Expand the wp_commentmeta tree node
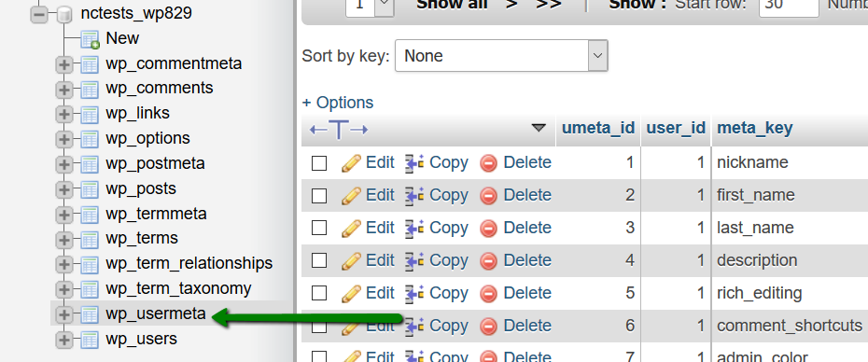 click(64, 64)
